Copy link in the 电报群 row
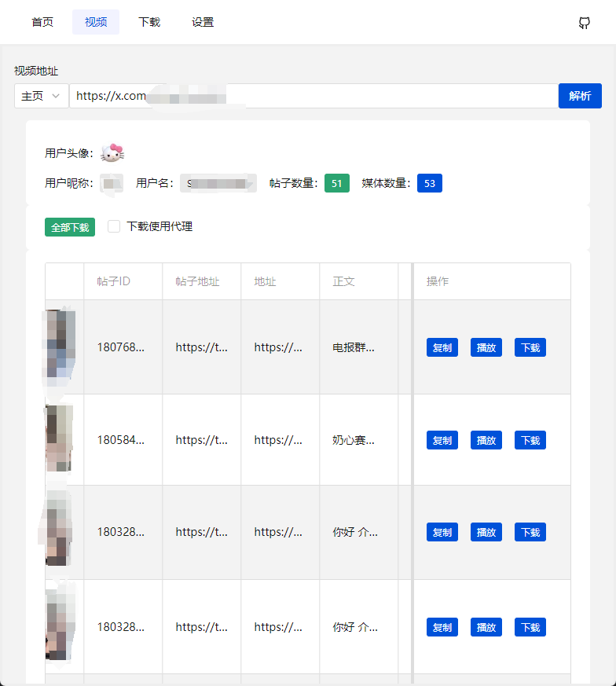The width and height of the screenshot is (616, 686). pyautogui.click(x=442, y=347)
